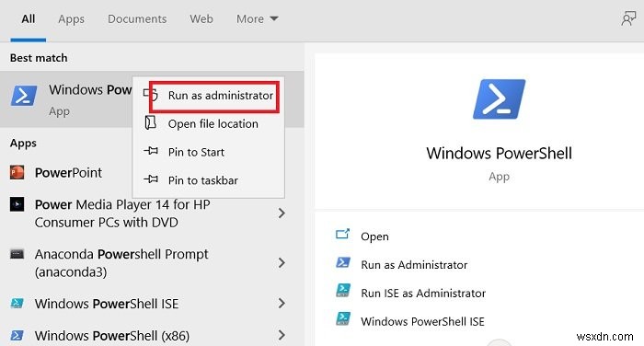Click Open in the preview pane
Screen dimensions: 644x346
(x=374, y=236)
